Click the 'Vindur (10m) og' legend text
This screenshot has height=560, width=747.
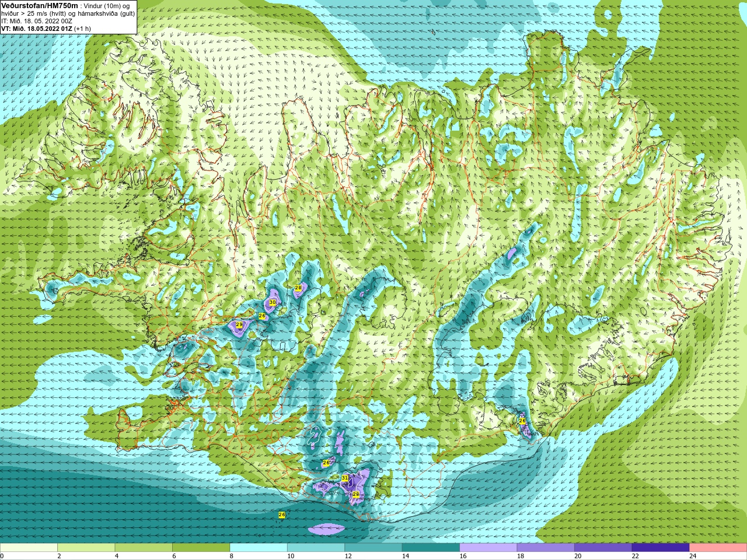tap(107, 6)
